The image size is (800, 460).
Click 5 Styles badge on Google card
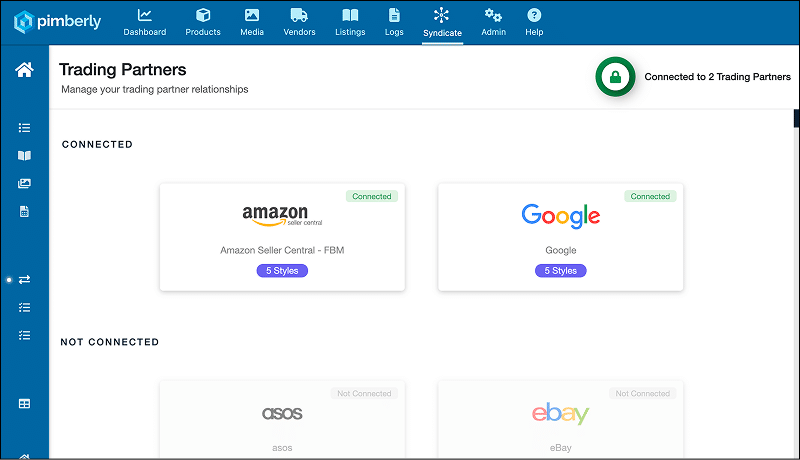561,271
